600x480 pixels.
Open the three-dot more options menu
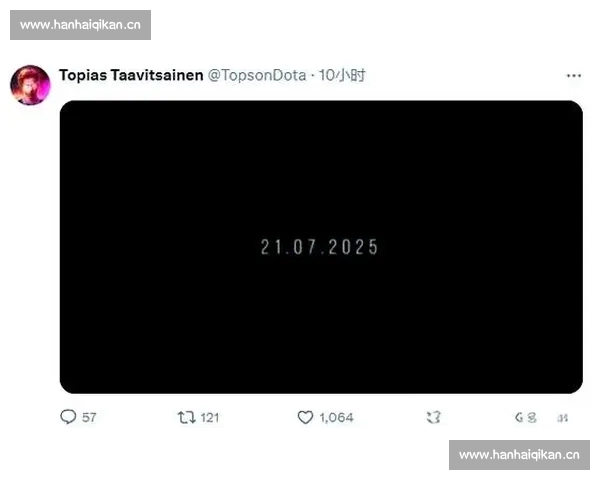(574, 76)
